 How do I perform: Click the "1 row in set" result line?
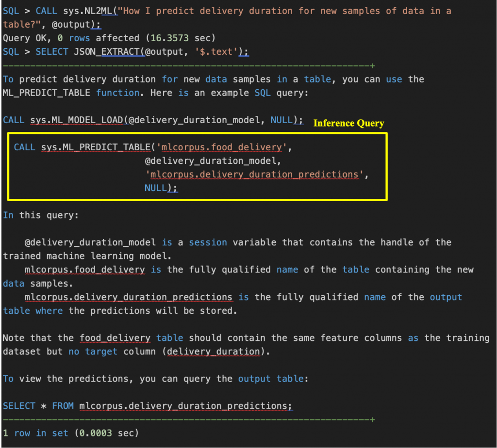tap(71, 433)
